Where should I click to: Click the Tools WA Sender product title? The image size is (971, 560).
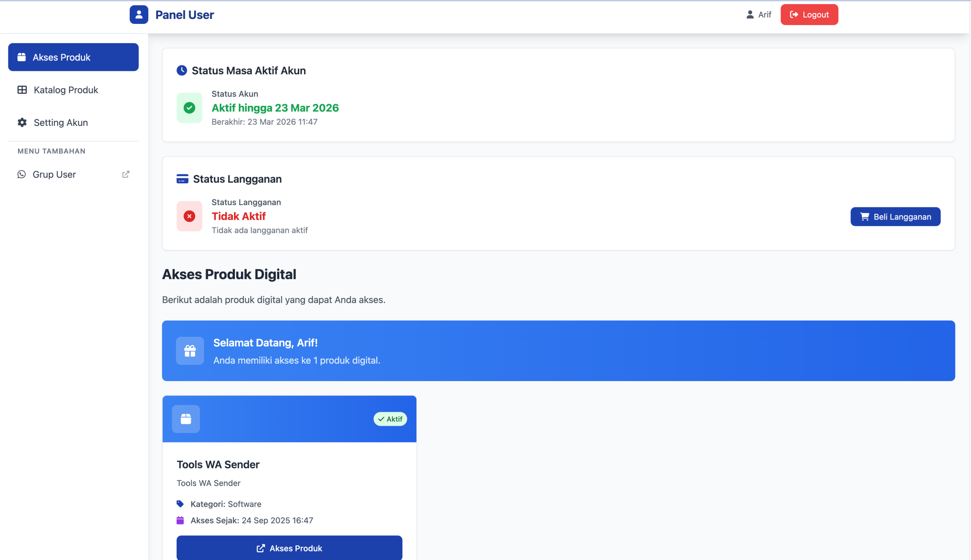click(218, 464)
